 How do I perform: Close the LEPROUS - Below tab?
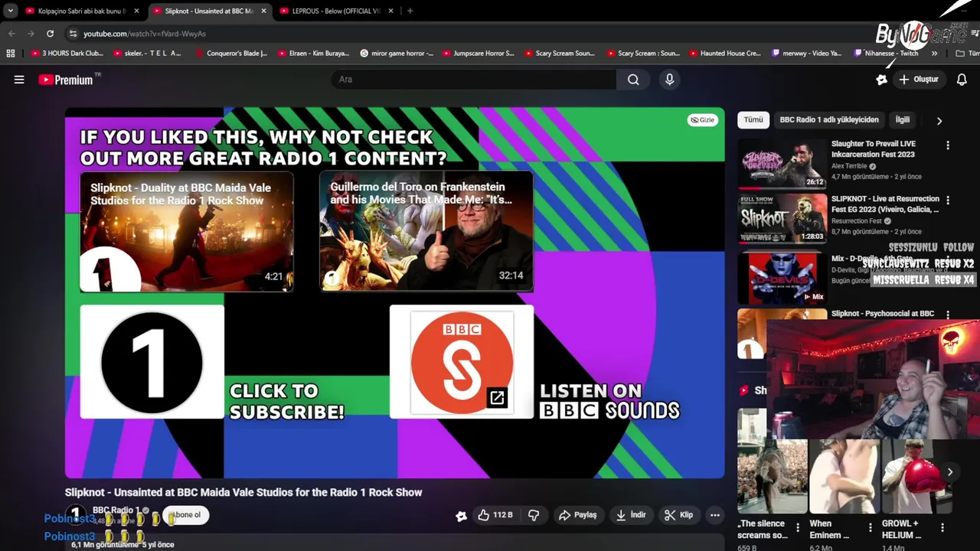390,11
